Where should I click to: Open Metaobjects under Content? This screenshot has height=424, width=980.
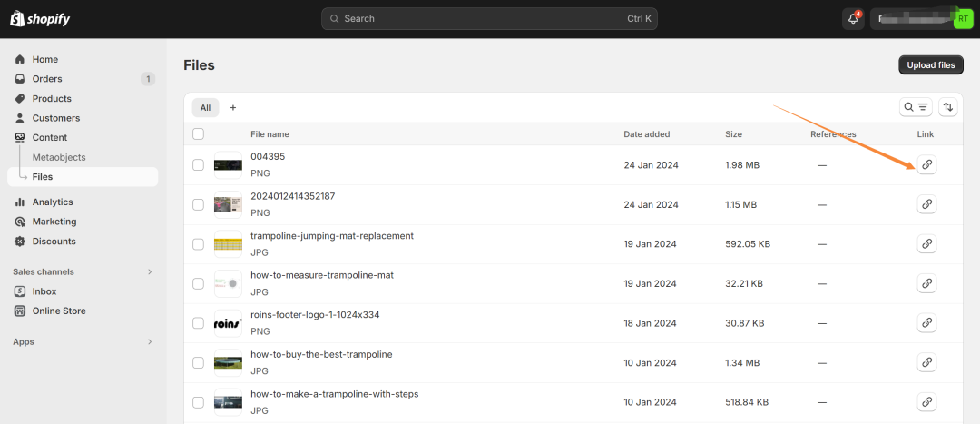pyautogui.click(x=59, y=157)
